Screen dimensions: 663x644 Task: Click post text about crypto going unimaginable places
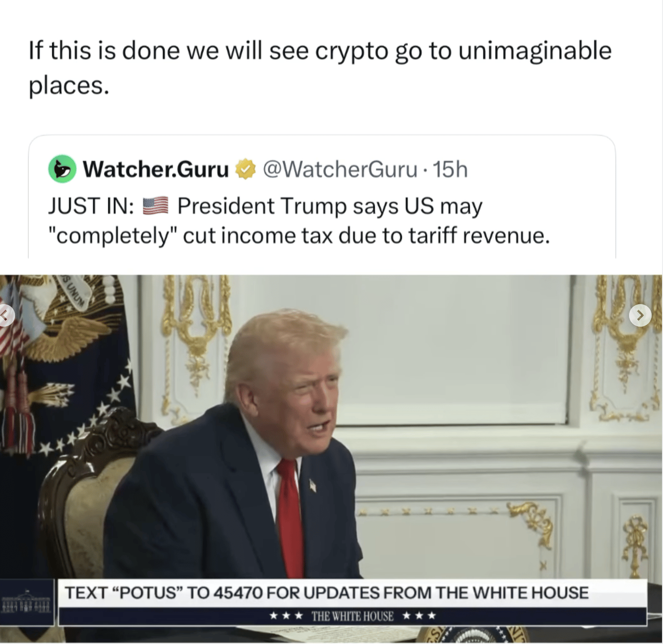pos(320,67)
